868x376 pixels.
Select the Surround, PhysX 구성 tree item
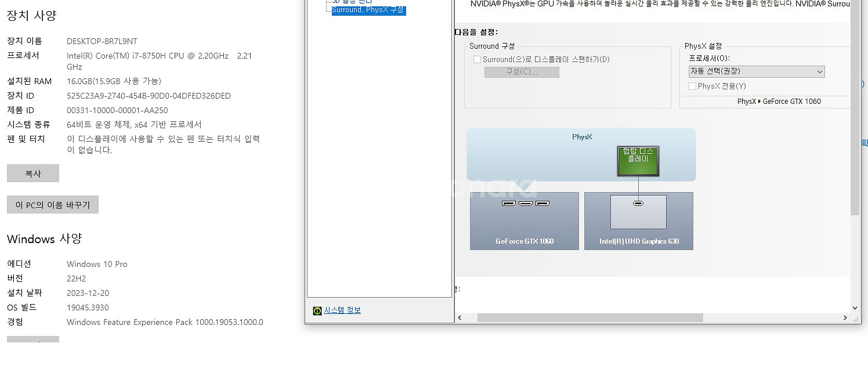367,9
